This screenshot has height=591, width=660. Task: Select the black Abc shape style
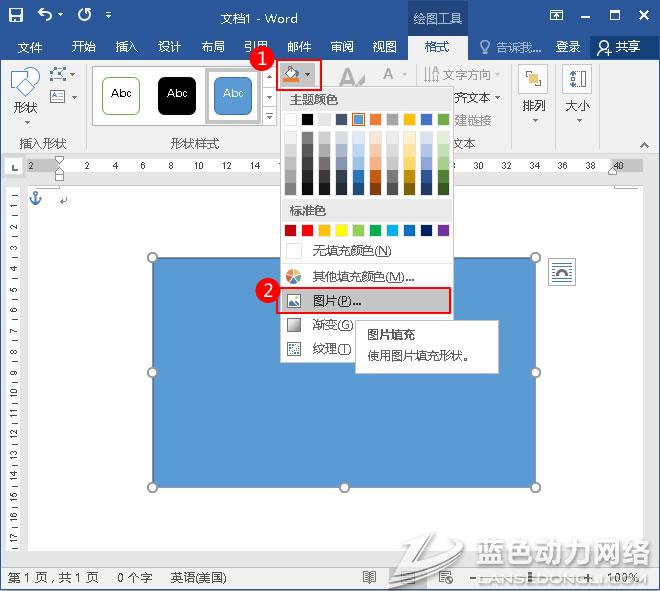[x=177, y=94]
